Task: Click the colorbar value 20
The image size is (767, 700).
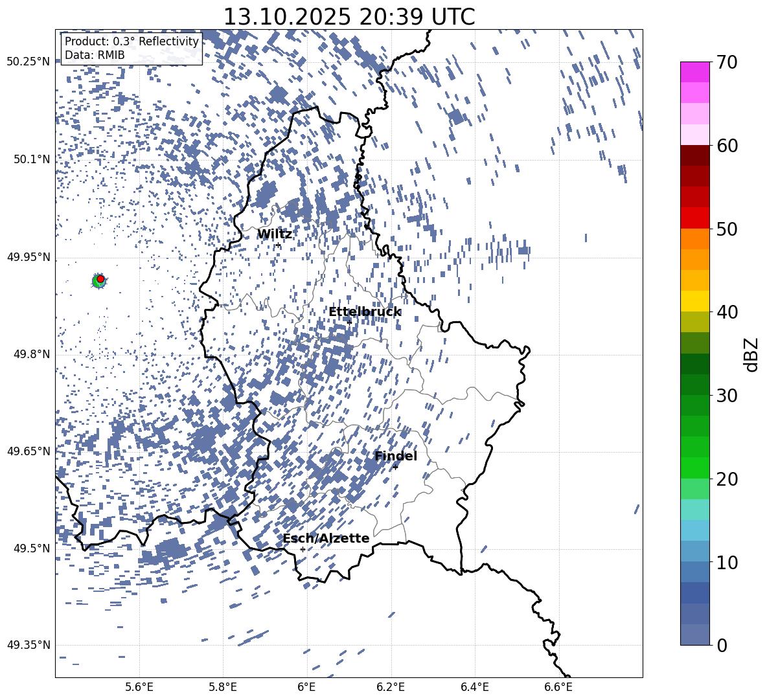Action: pyautogui.click(x=727, y=479)
